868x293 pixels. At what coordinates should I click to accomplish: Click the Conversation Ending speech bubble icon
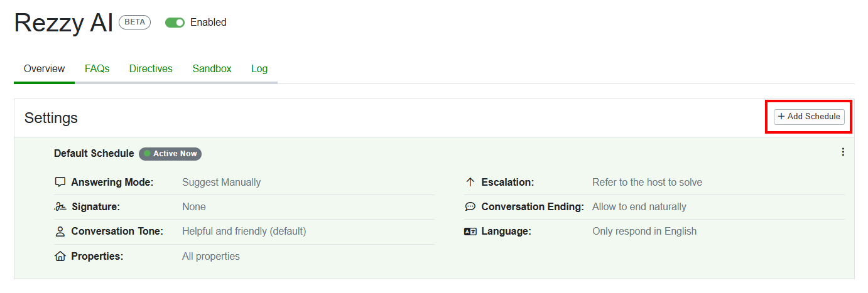[x=470, y=207]
